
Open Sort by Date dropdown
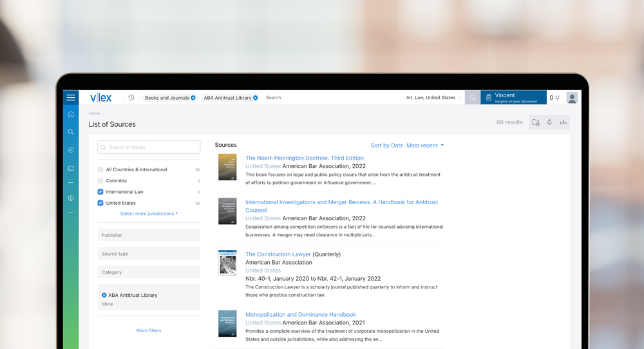(407, 146)
